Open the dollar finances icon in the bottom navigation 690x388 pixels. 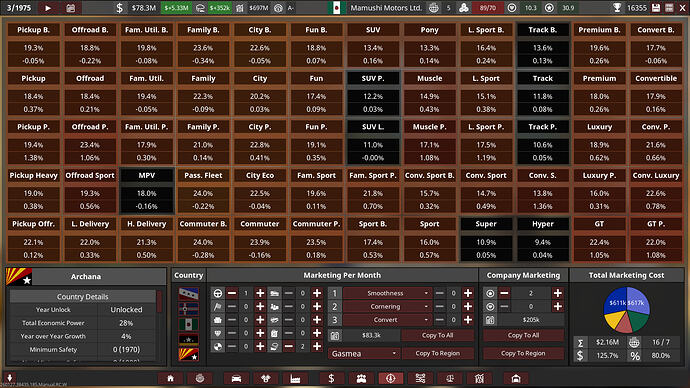331,378
